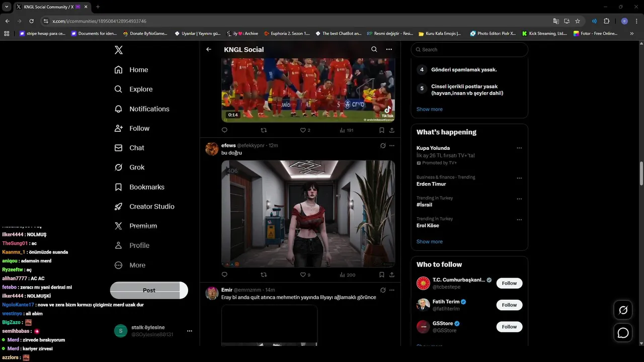
Task: Show hidden bookmarks overflow chevron
Action: coord(632,34)
